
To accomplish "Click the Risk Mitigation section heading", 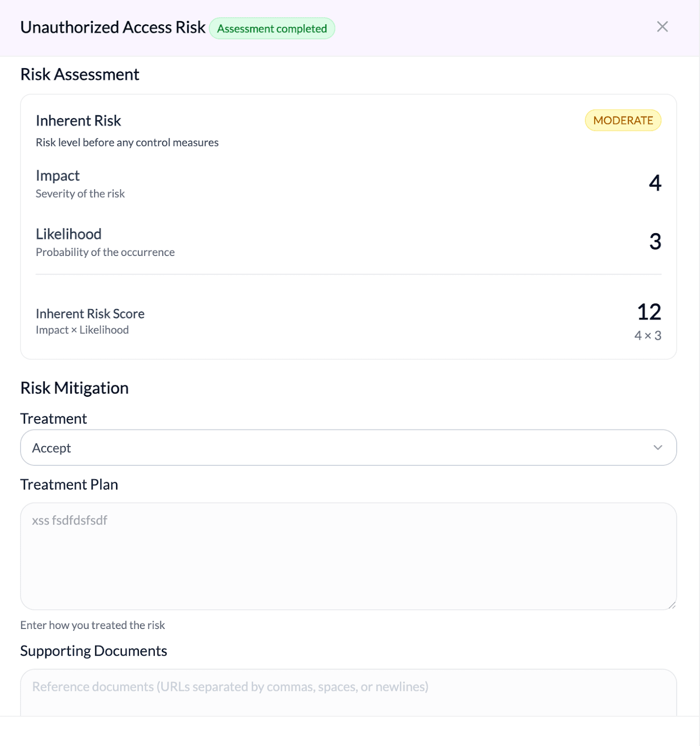I will (x=75, y=388).
